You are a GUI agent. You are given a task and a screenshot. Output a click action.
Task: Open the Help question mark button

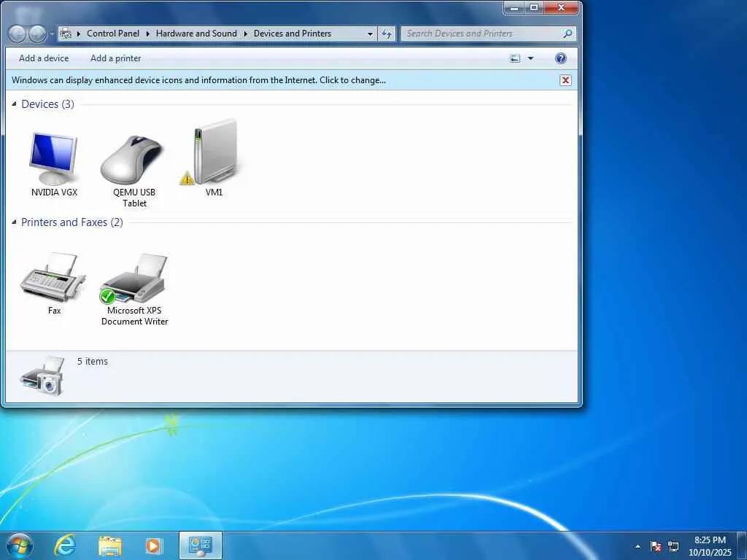561,58
